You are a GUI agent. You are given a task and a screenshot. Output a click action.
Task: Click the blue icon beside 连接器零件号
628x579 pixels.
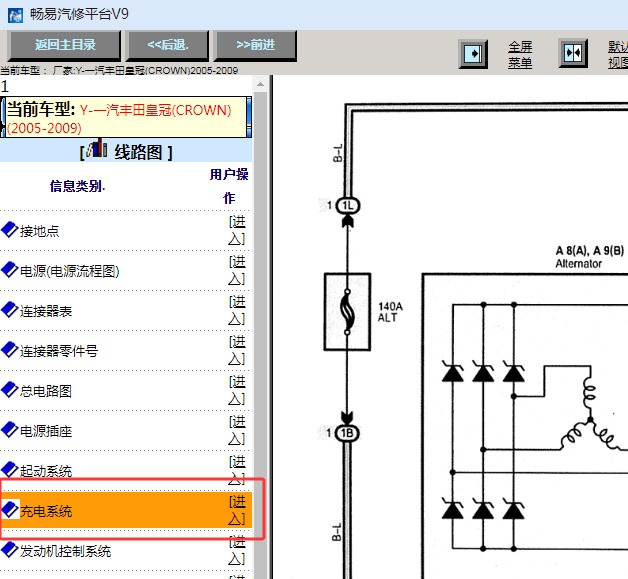(x=10, y=350)
